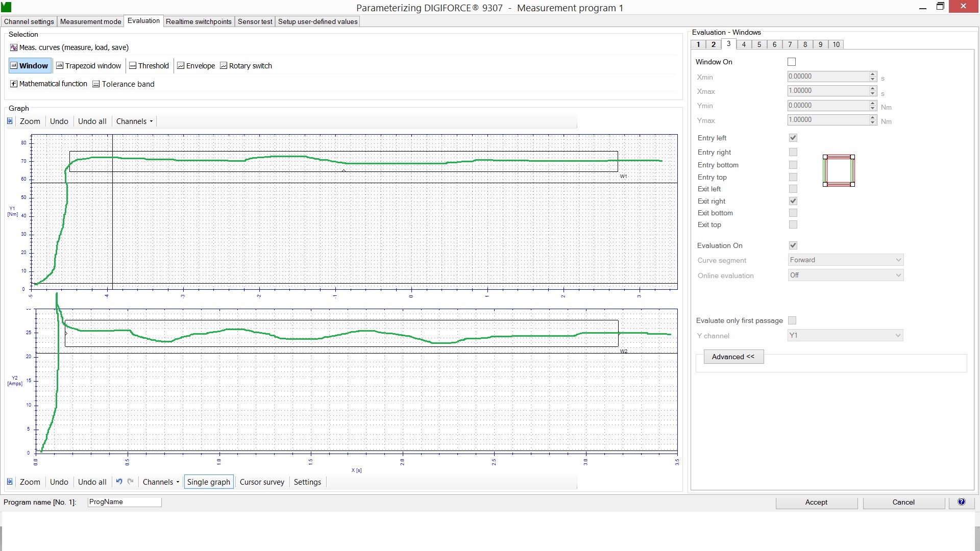Viewport: 980px width, 551px height.
Task: Collapse options with Advanced << button
Action: (x=733, y=357)
